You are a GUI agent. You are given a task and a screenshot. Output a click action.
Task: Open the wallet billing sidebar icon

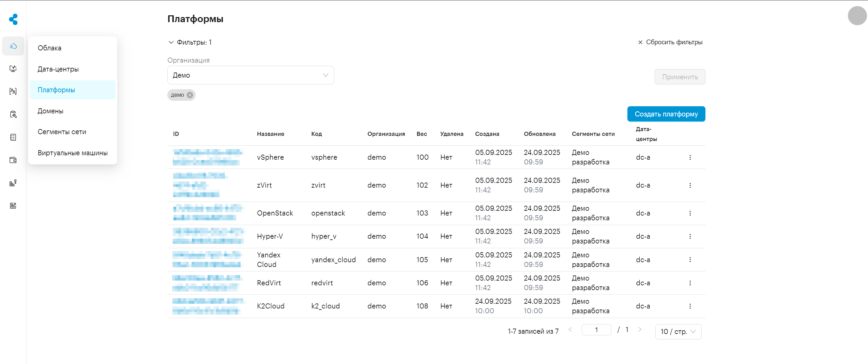tap(13, 160)
